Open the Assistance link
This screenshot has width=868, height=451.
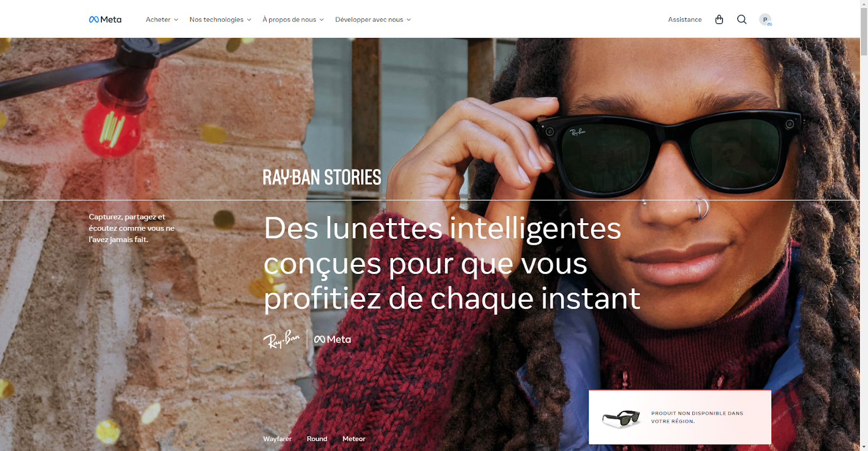pyautogui.click(x=685, y=20)
